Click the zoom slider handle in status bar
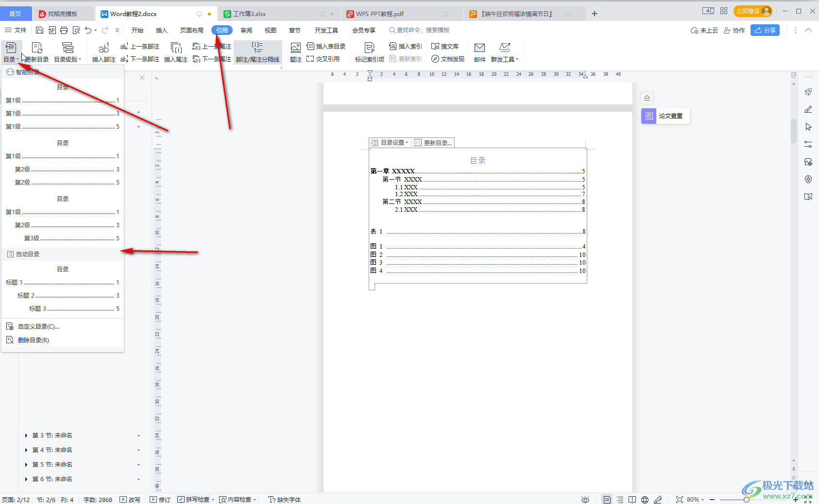This screenshot has width=819, height=504. click(x=747, y=500)
